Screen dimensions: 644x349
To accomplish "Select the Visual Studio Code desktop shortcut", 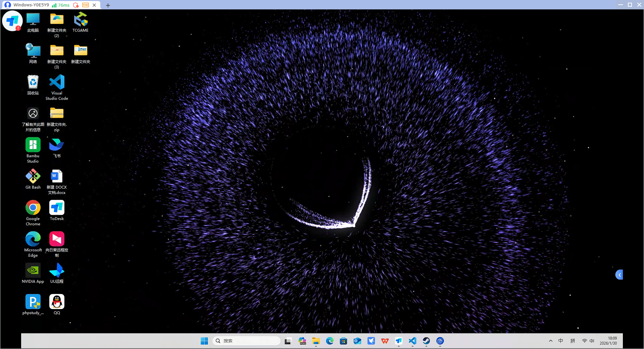I will (57, 87).
